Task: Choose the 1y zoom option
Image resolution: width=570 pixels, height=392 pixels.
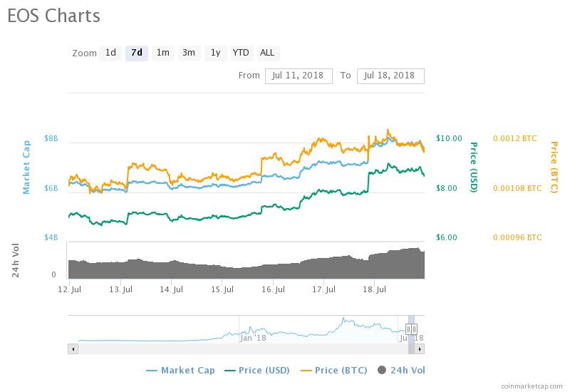Action: point(216,53)
